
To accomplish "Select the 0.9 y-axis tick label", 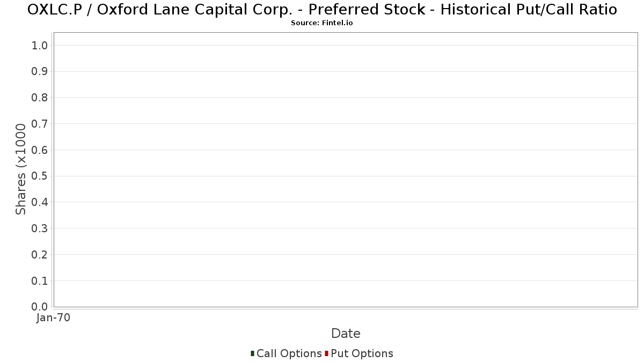I will point(40,71).
